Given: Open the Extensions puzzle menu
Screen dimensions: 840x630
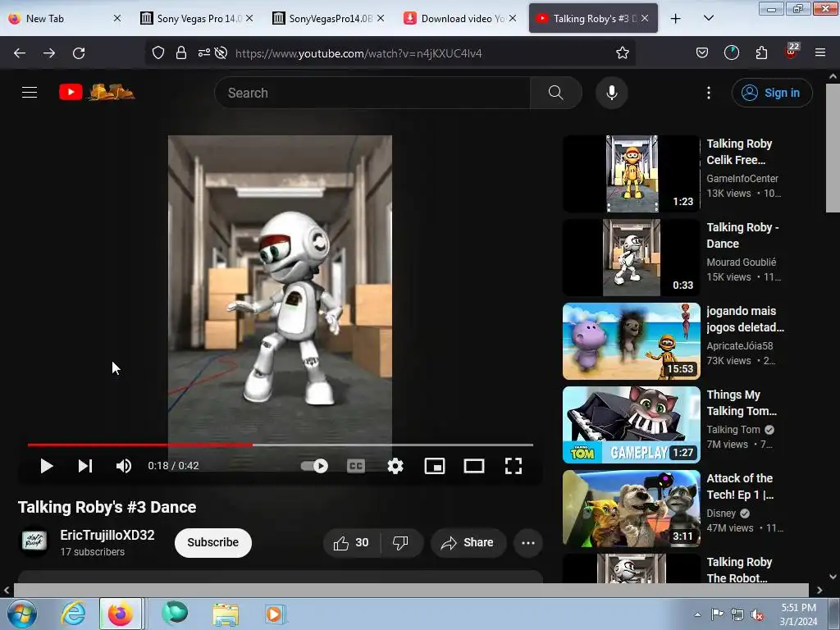Looking at the screenshot, I should (761, 53).
